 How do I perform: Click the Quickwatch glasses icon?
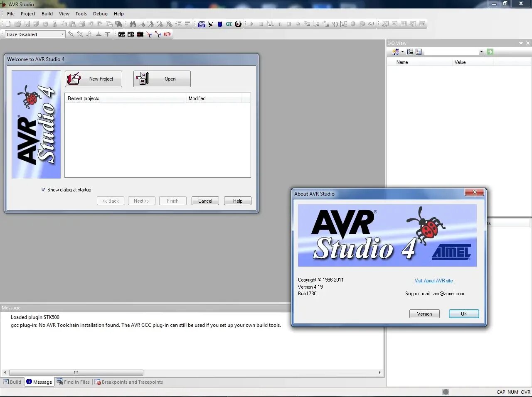[371, 24]
